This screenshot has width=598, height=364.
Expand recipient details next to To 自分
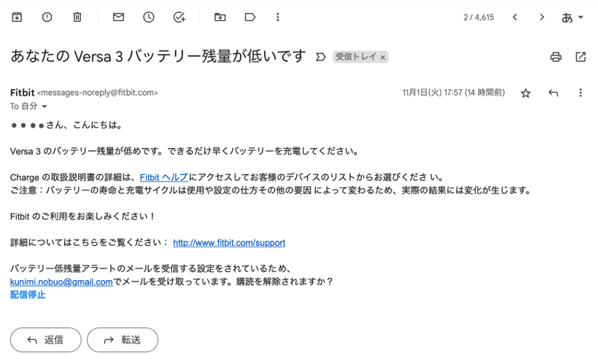click(x=44, y=107)
